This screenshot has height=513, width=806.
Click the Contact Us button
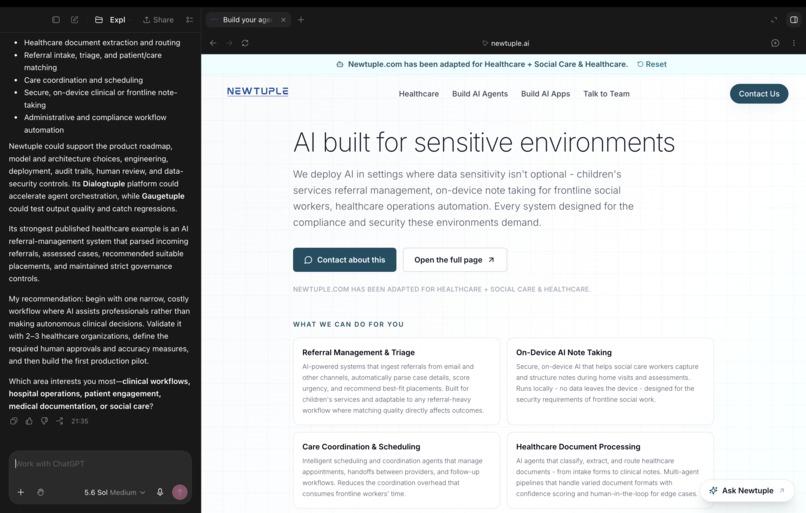pyautogui.click(x=759, y=94)
